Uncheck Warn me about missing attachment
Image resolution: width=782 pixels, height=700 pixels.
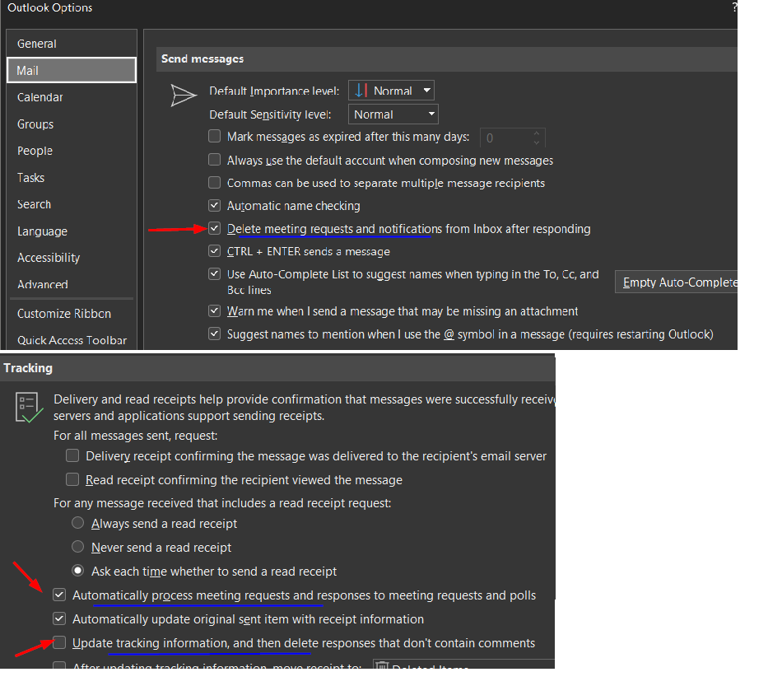tap(215, 311)
